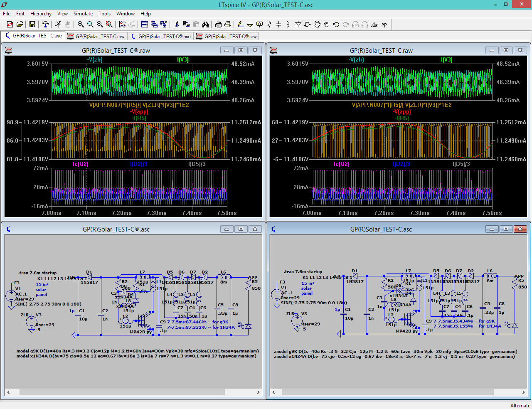Click the -V[zlr] trace label in left plot
This screenshot has height=409, width=532.
click(x=95, y=60)
